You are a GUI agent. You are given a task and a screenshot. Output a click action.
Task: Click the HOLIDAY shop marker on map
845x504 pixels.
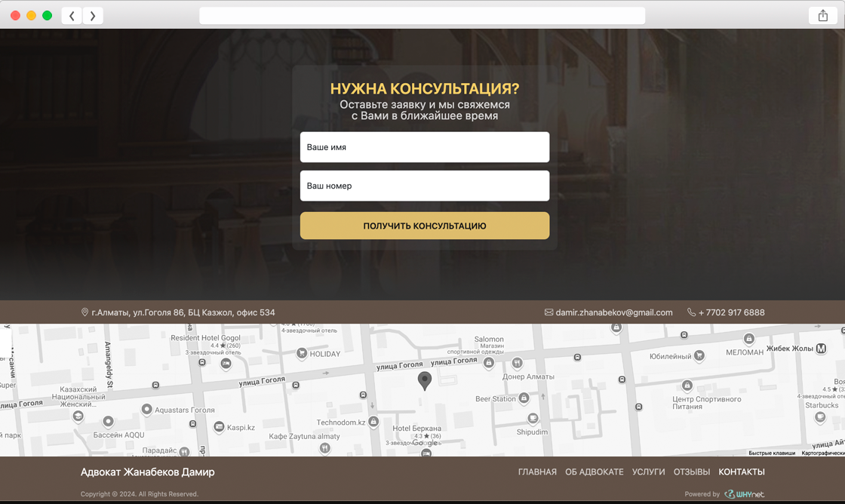pyautogui.click(x=302, y=353)
